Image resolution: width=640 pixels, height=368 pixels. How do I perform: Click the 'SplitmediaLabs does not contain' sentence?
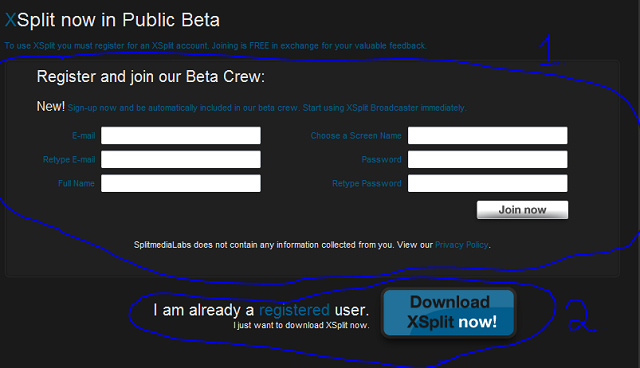coord(312,245)
